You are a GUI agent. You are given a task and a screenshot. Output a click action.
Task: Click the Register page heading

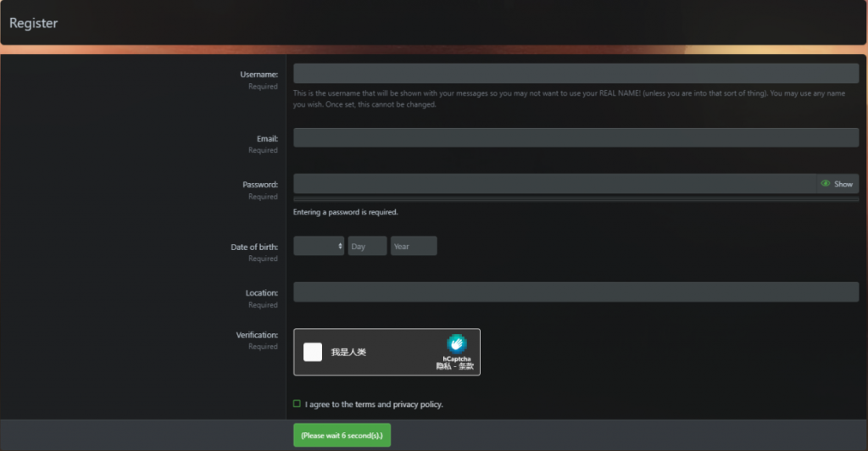pyautogui.click(x=33, y=23)
